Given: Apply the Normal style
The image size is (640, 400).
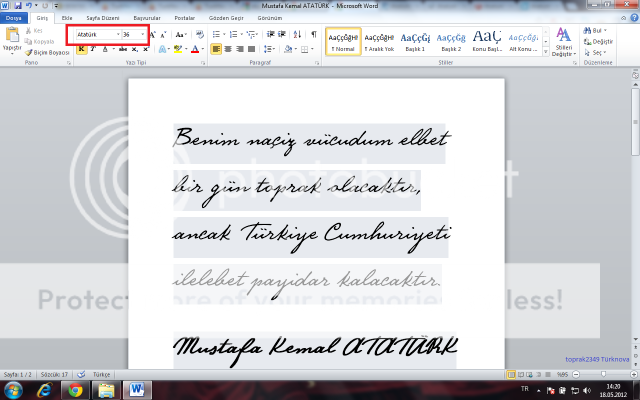Looking at the screenshot, I should click(343, 42).
